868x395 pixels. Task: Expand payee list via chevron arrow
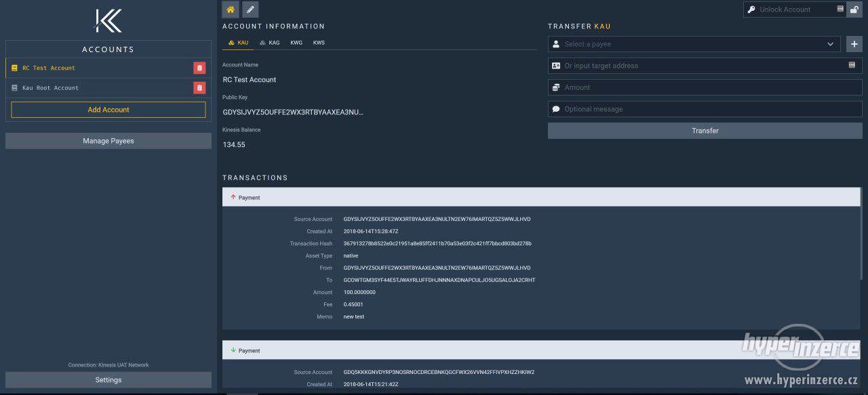click(831, 44)
